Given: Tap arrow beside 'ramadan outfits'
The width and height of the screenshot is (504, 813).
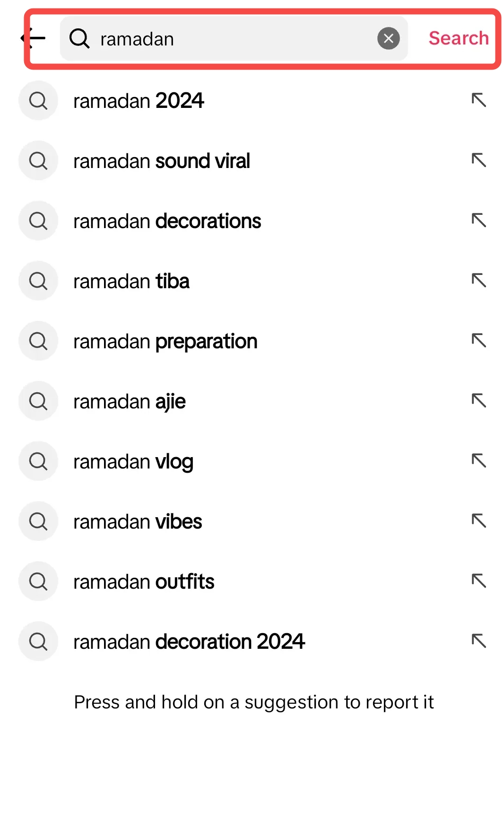Looking at the screenshot, I should point(478,581).
